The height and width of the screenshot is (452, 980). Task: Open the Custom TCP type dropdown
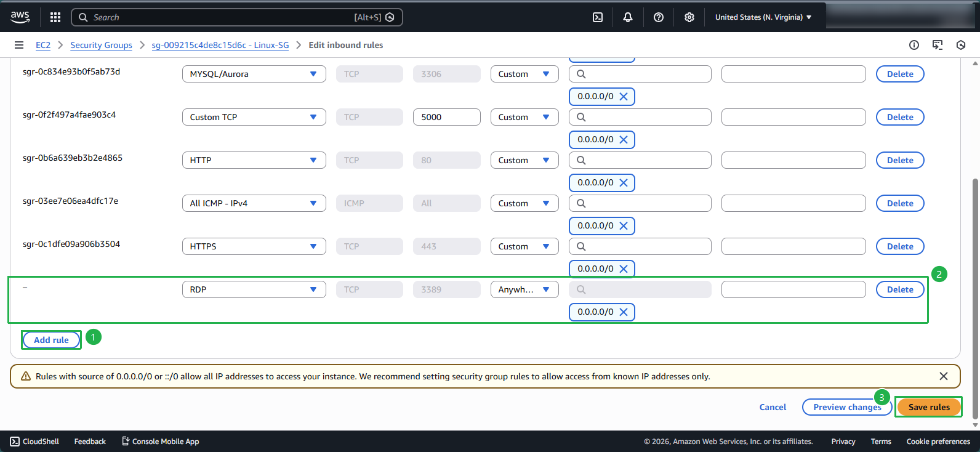click(x=254, y=117)
